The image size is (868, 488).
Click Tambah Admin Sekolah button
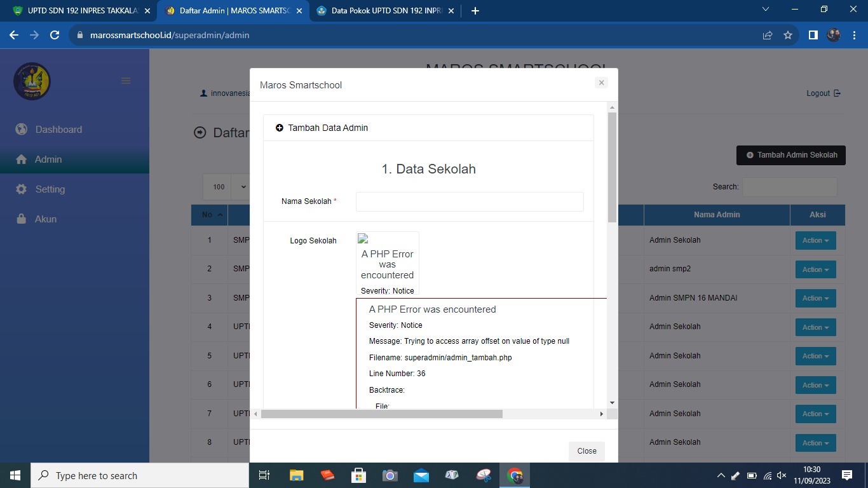tap(791, 155)
